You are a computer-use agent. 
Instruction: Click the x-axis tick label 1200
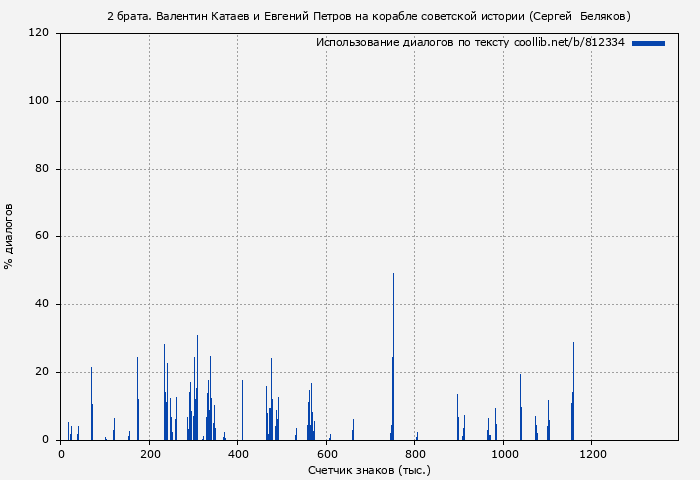(592, 454)
